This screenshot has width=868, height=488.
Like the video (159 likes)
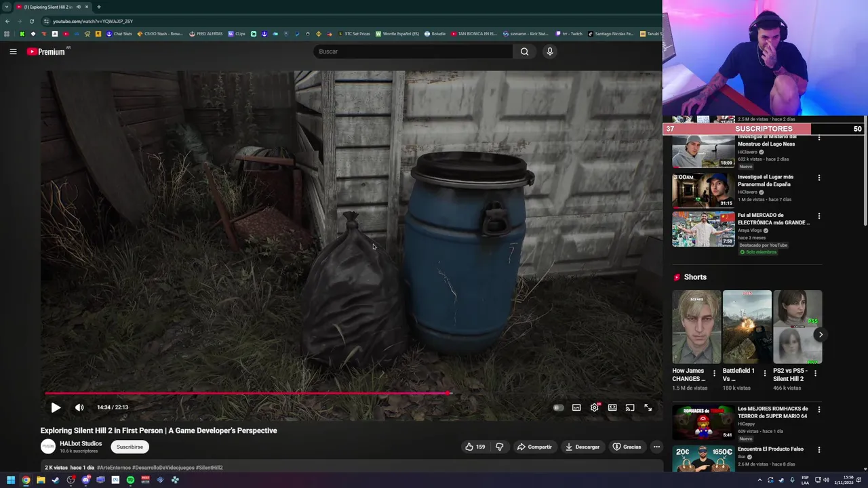pos(475,447)
